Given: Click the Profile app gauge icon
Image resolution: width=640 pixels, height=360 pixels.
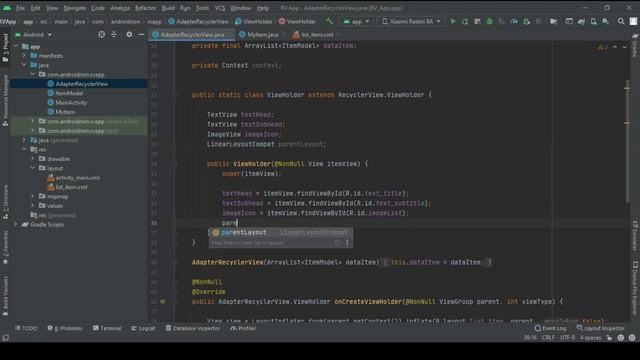Looking at the screenshot, I should click(514, 22).
